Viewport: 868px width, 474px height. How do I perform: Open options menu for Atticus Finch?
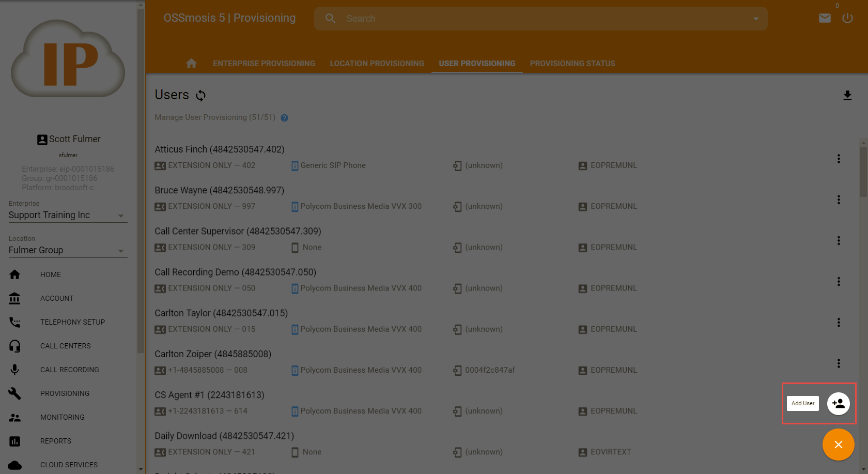point(839,159)
